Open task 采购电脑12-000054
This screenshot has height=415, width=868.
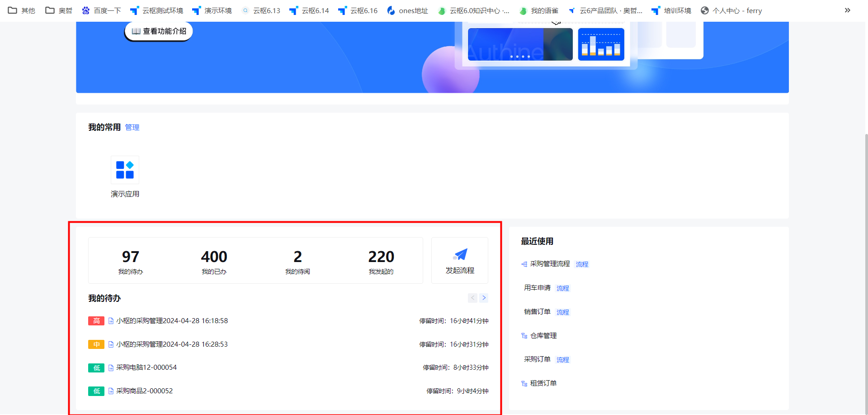(x=146, y=367)
